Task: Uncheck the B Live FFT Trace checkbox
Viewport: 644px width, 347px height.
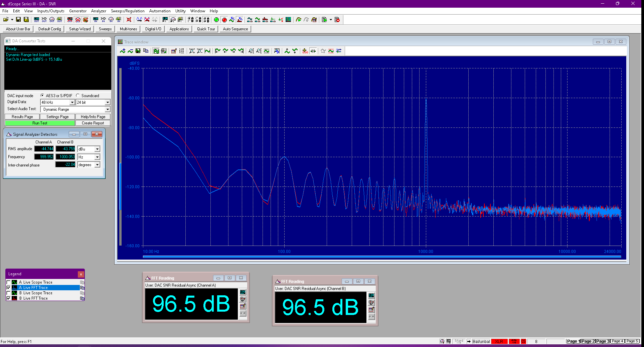Action: coord(8,298)
